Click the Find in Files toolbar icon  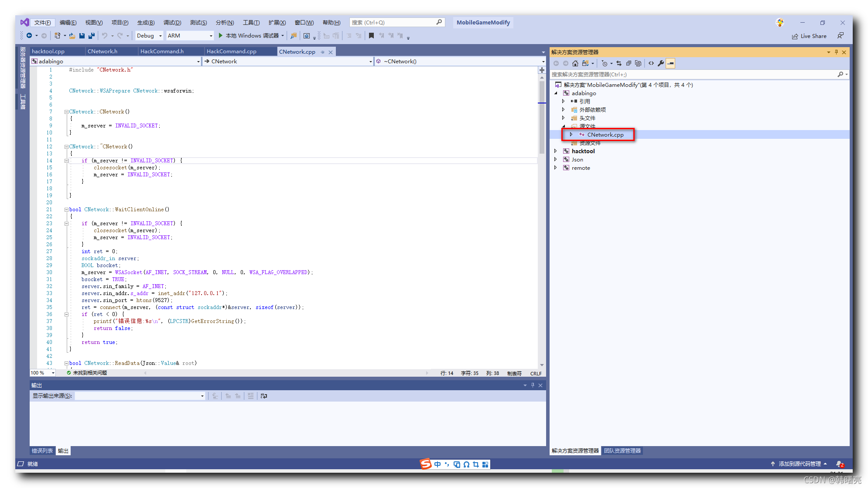click(294, 36)
